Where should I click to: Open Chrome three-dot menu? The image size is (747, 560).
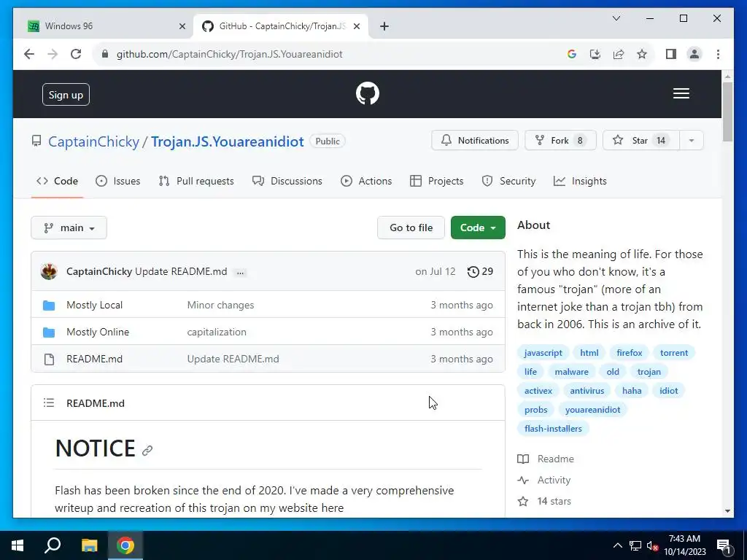pos(718,54)
